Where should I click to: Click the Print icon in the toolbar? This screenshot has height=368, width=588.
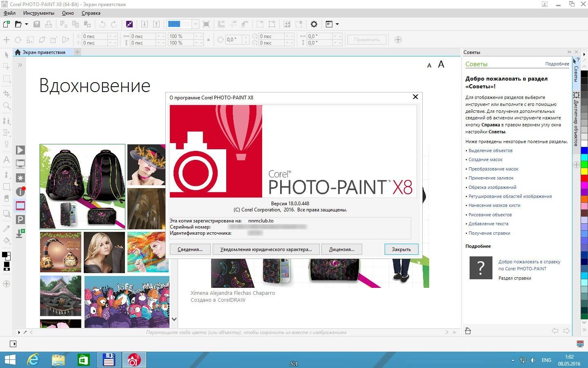coord(48,24)
